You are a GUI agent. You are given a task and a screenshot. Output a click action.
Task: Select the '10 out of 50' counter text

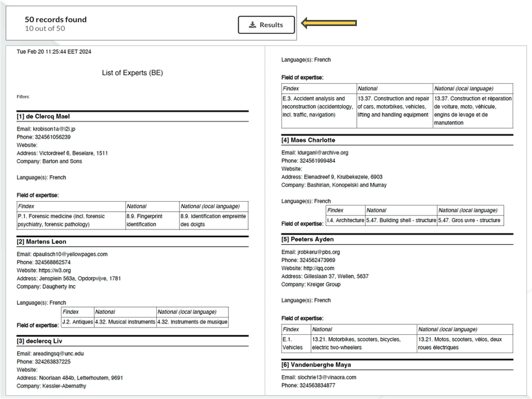tap(44, 29)
